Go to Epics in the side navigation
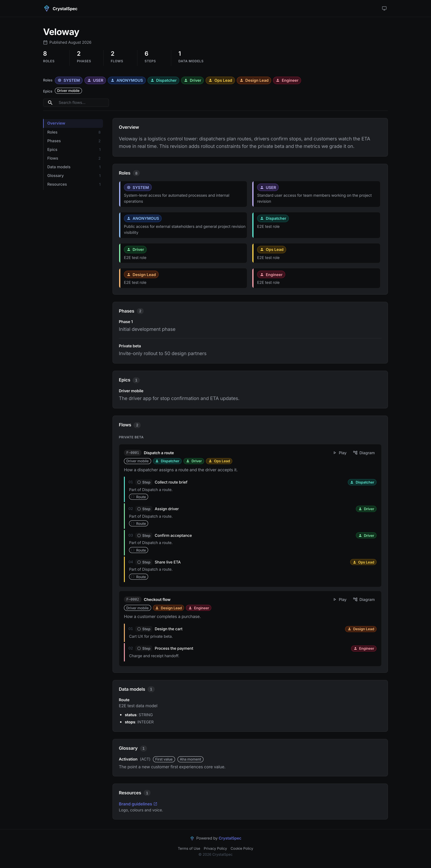Image resolution: width=431 pixels, height=868 pixels. (73, 150)
